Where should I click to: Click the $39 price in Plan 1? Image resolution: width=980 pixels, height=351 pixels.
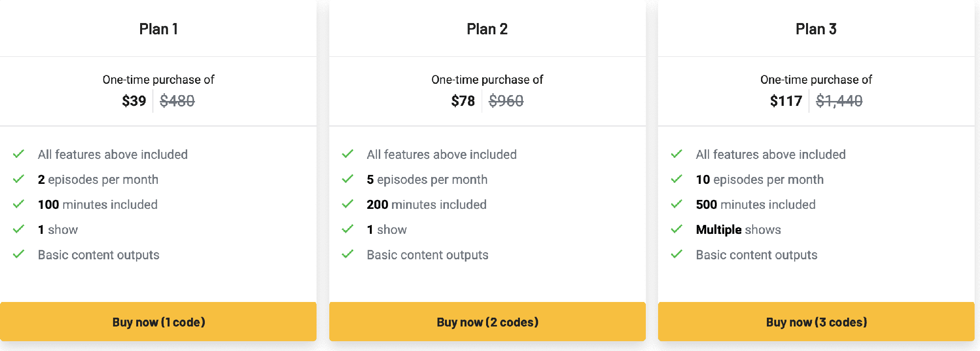coord(134,101)
